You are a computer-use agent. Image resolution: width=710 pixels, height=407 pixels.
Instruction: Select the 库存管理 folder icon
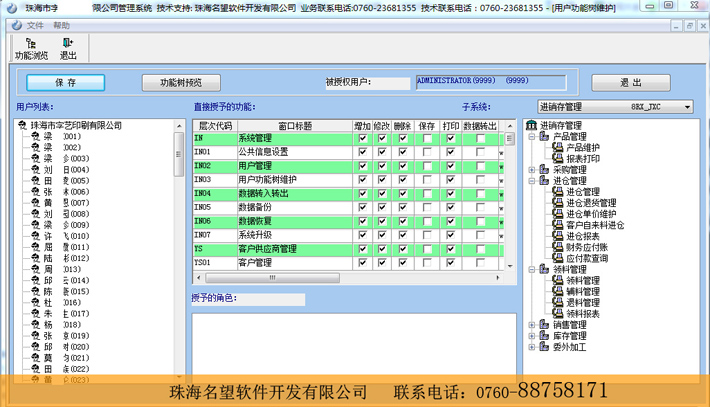[x=544, y=335]
